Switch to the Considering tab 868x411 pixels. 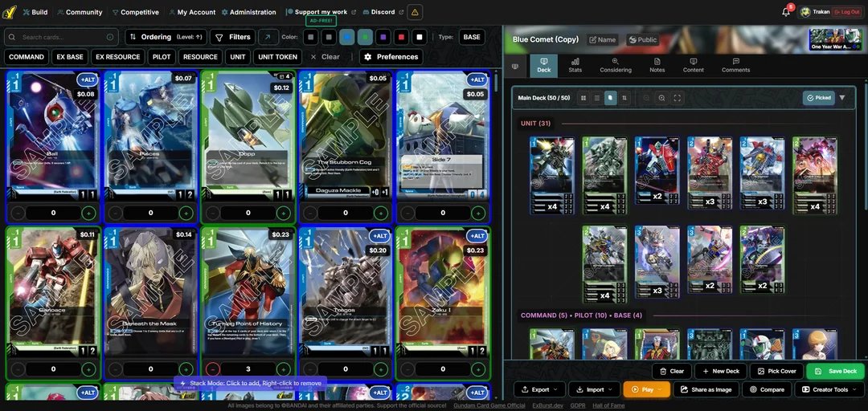click(616, 66)
